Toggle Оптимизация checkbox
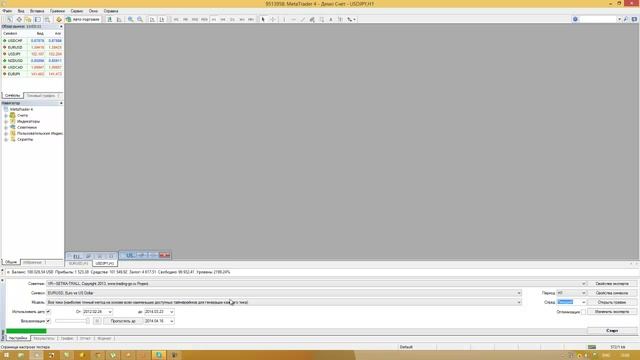This screenshot has width=640, height=360. coord(583,312)
